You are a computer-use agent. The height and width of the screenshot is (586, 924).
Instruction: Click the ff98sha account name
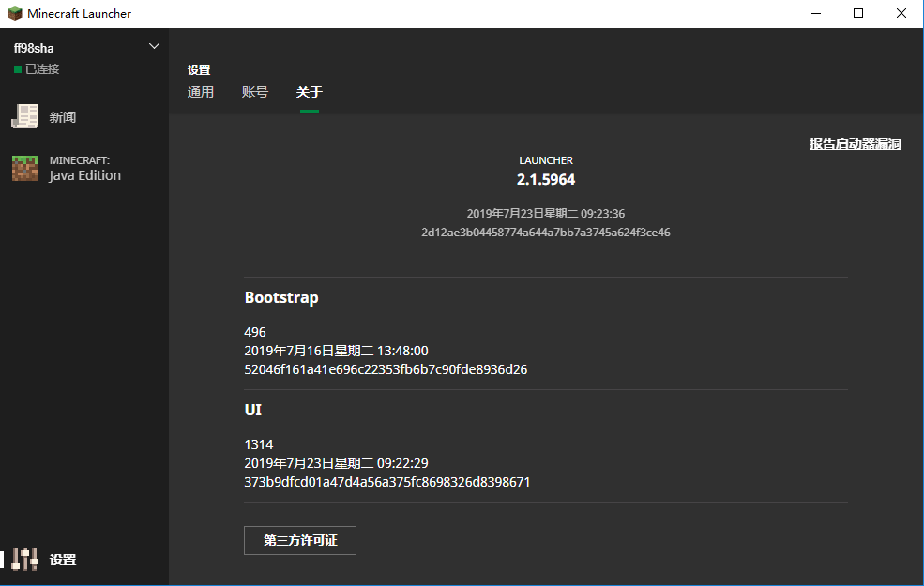pos(34,49)
